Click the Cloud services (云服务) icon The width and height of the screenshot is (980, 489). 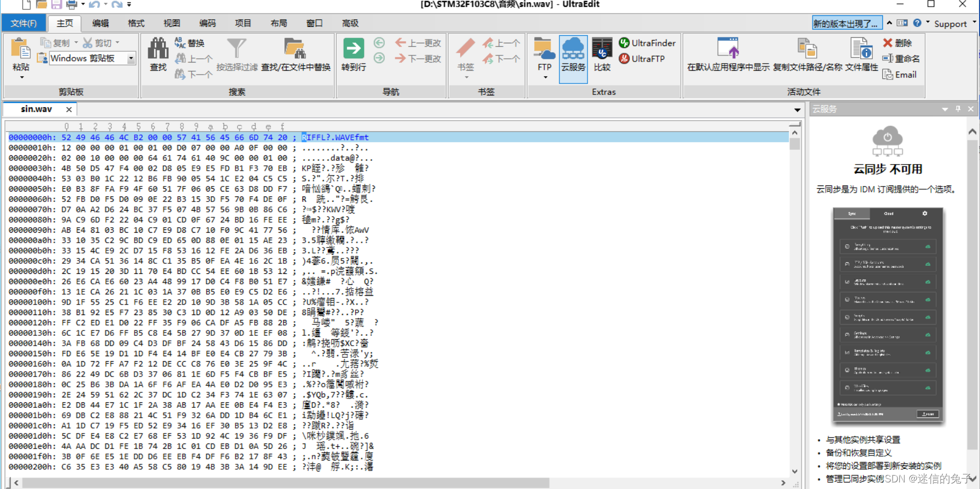tap(573, 48)
